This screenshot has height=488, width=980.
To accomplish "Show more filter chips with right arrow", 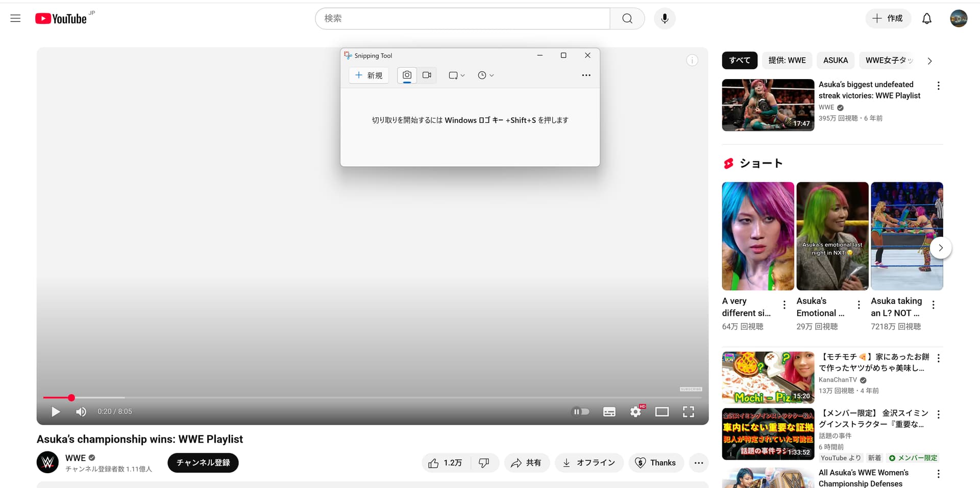I will pos(930,61).
